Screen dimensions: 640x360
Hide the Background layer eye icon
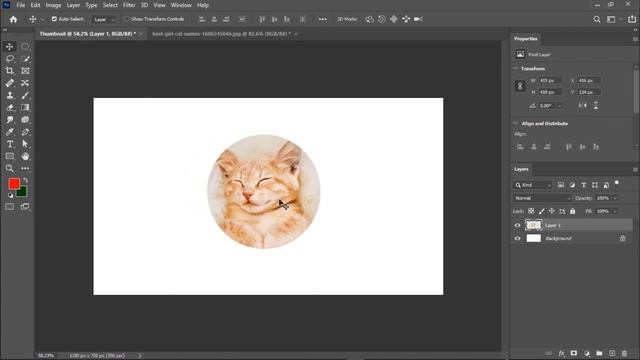[x=518, y=238]
